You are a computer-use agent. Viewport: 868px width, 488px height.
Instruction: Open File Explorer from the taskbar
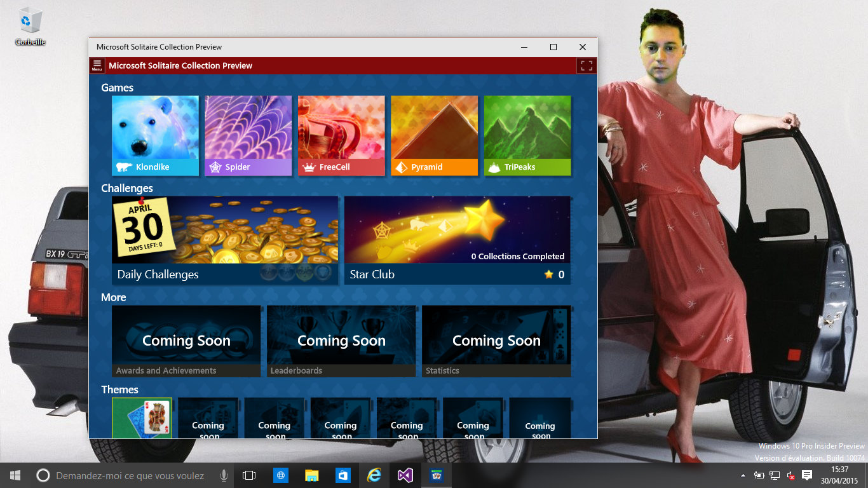pos(311,475)
